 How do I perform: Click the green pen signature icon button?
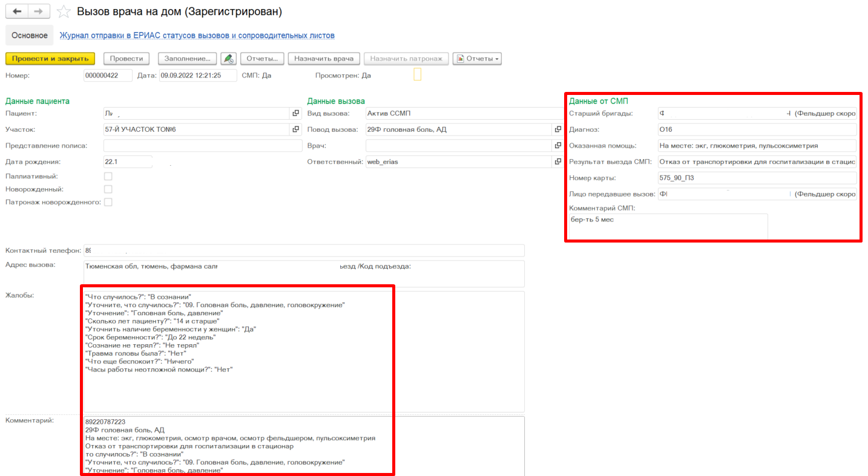[x=228, y=59]
